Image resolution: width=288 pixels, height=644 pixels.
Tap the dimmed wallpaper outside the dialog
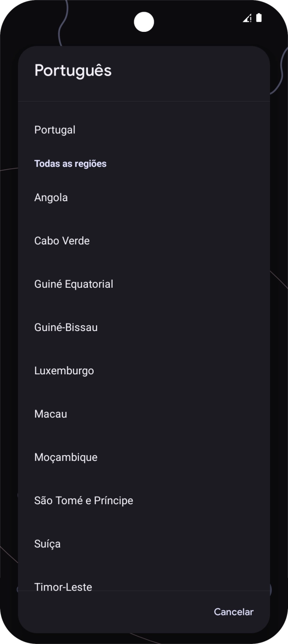(9, 333)
